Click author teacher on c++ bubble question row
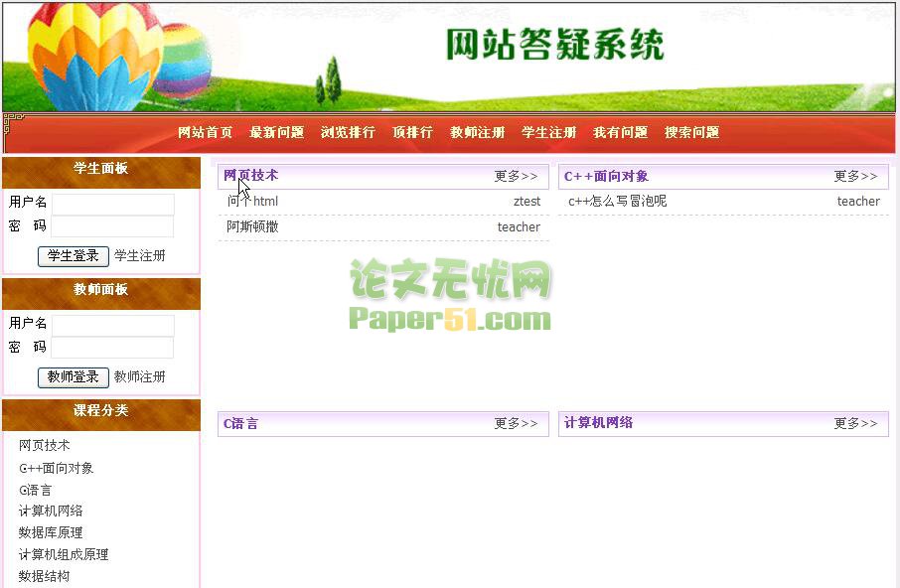Screen dimensions: 900x588 click(x=858, y=202)
